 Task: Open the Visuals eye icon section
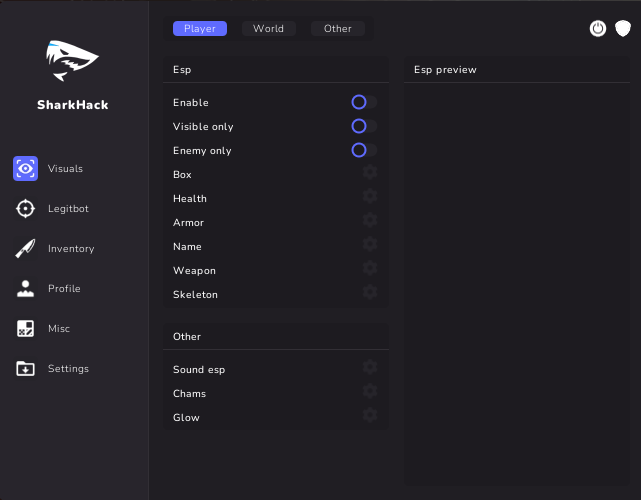coord(26,169)
